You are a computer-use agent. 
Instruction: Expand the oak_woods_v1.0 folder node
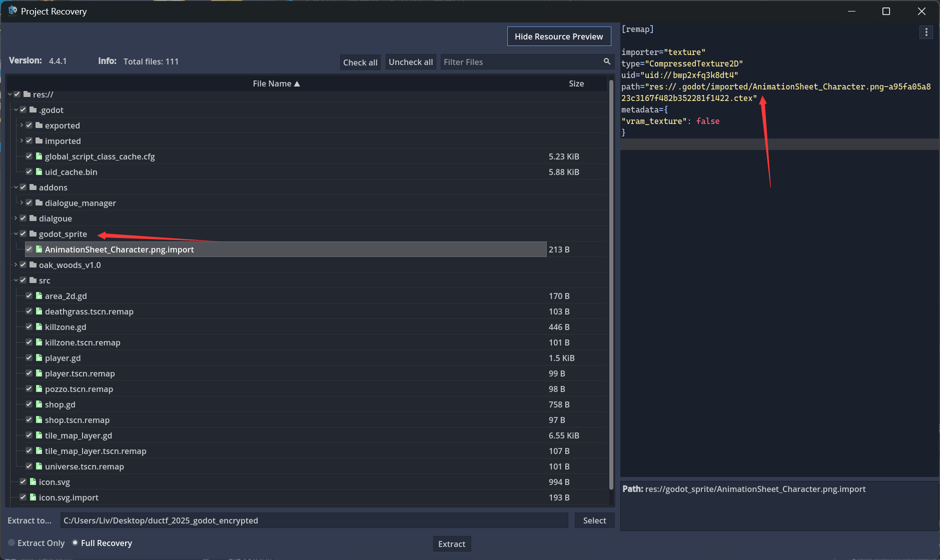click(x=16, y=264)
